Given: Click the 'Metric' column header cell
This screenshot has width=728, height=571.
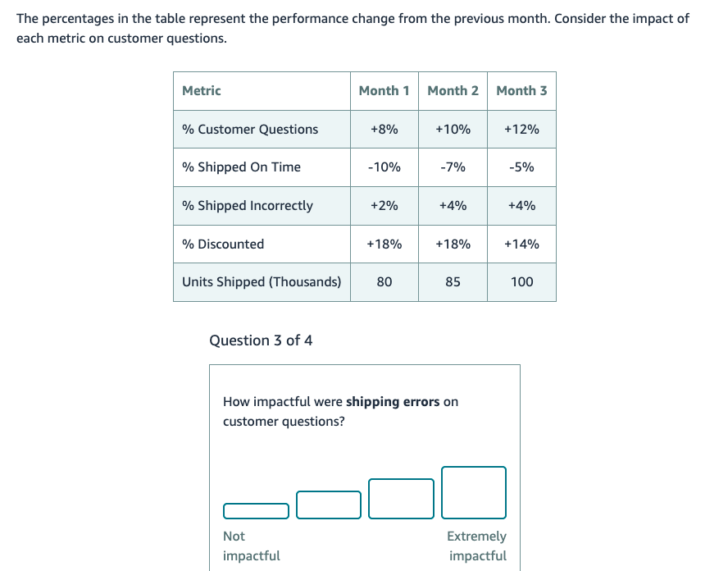Looking at the screenshot, I should (x=199, y=90).
